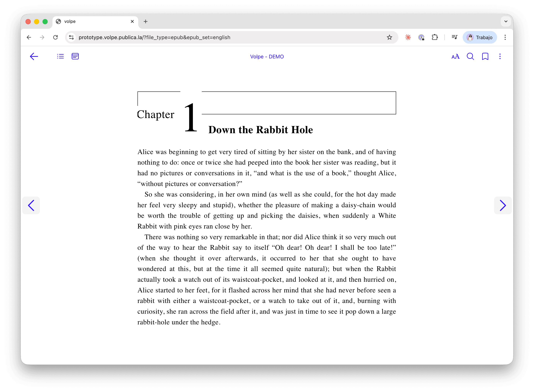The width and height of the screenshot is (534, 392).
Task: Click the text '“without pictures or conversation?”'
Action: [190, 184]
